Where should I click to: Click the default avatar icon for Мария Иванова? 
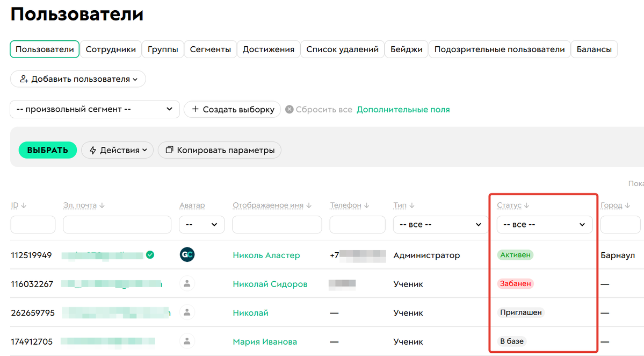[x=187, y=341]
